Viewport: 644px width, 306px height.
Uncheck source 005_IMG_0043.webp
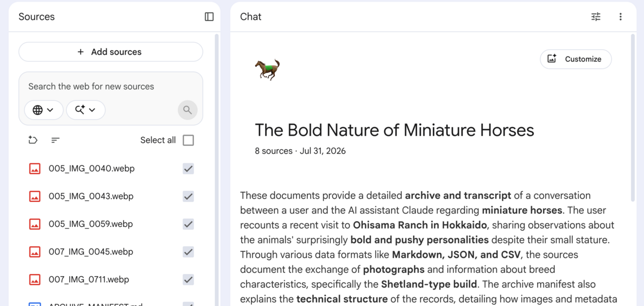click(x=188, y=196)
